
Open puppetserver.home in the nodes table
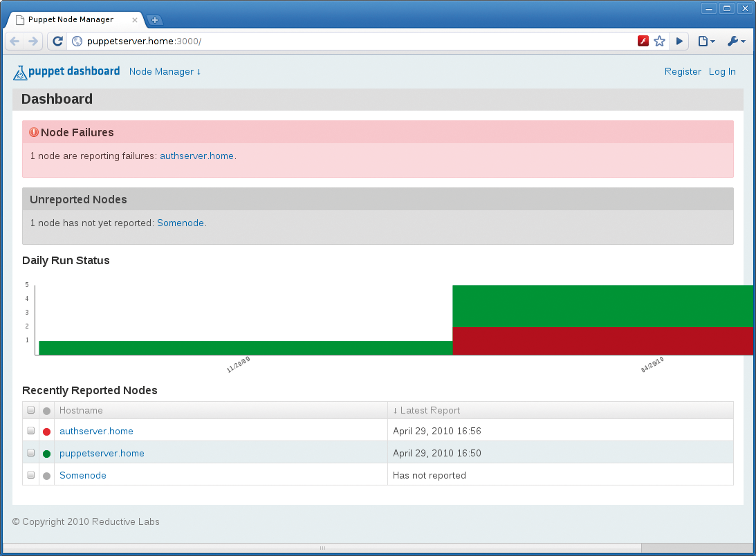pos(102,453)
